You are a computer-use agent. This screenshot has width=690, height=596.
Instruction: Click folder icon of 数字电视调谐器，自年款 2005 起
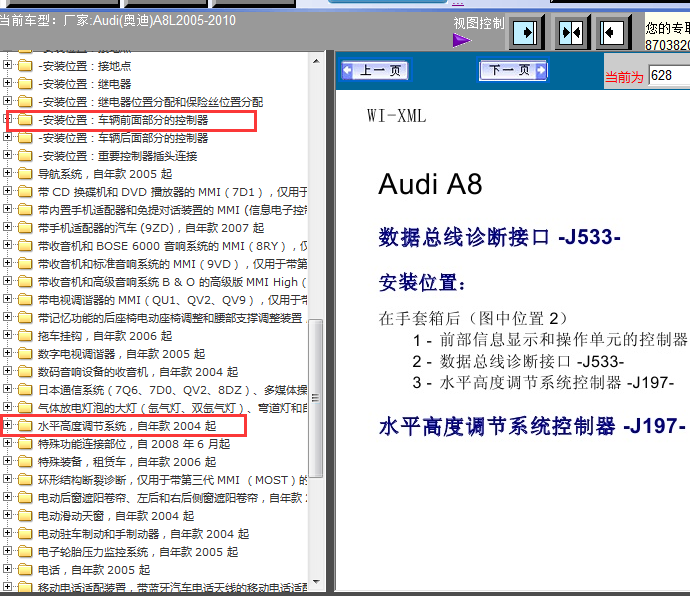[25, 354]
